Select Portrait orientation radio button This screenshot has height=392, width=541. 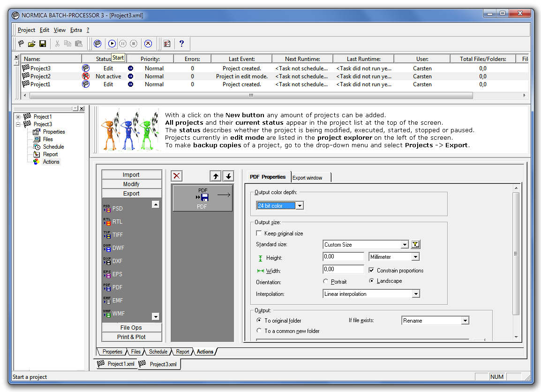pyautogui.click(x=326, y=281)
